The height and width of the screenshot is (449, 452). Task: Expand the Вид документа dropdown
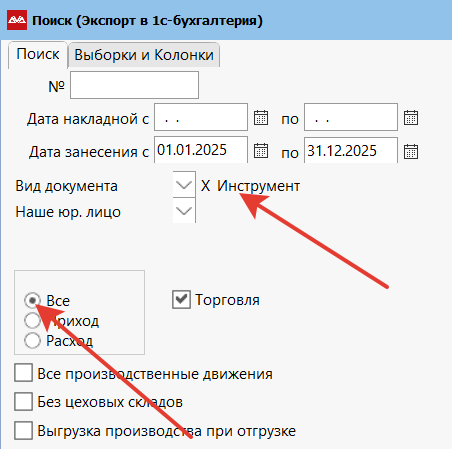[x=184, y=185]
